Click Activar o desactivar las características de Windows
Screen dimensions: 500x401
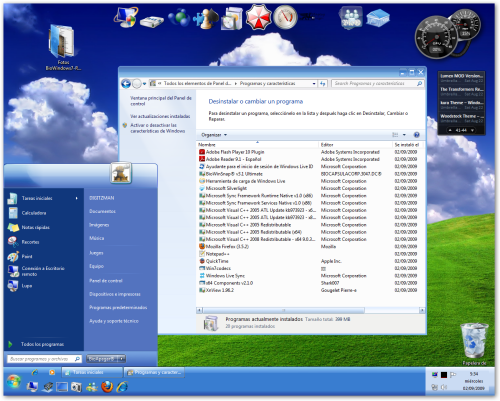coord(157,128)
